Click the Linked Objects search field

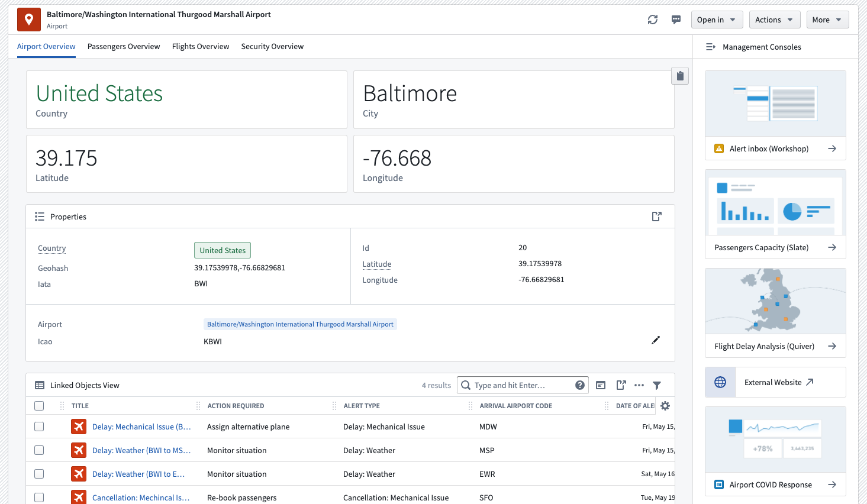tap(523, 385)
